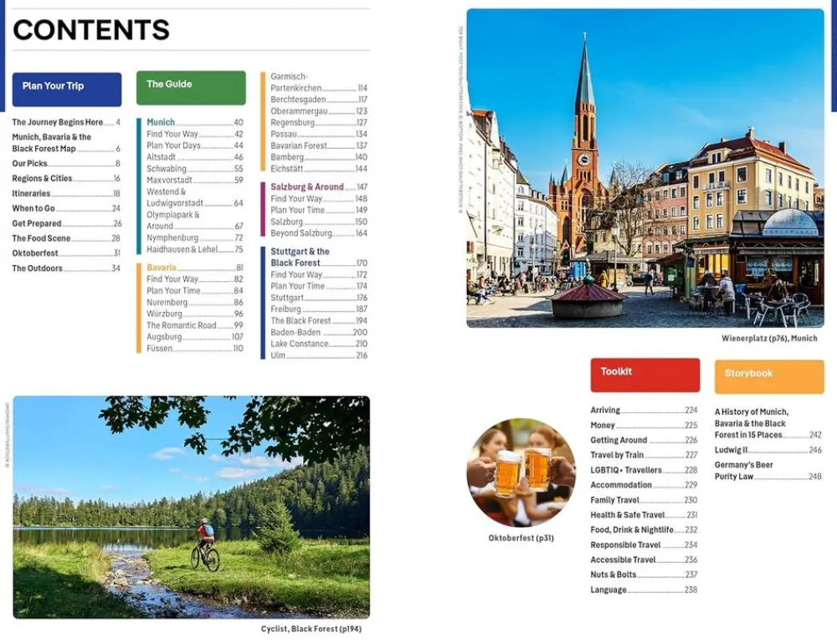Open the Wienerplatz Munich photo
Viewport: 837px width, 644px height.
tap(644, 167)
